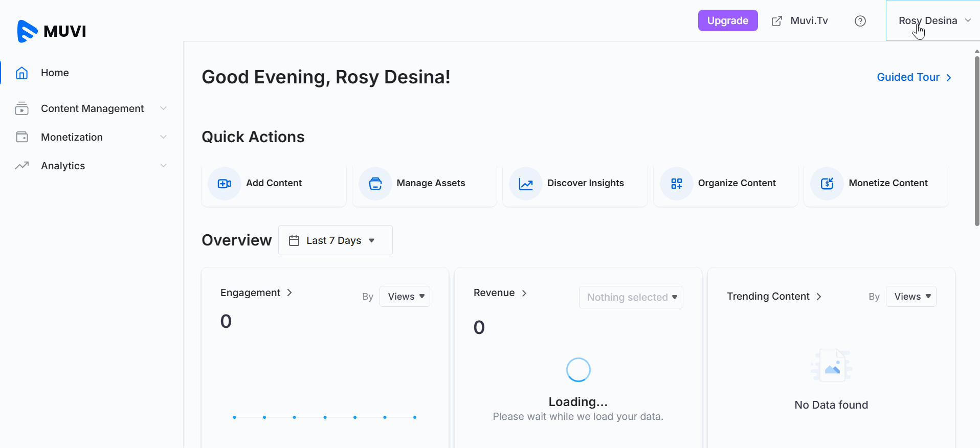Click the Manage Assets icon
The width and height of the screenshot is (980, 448).
coord(375,184)
